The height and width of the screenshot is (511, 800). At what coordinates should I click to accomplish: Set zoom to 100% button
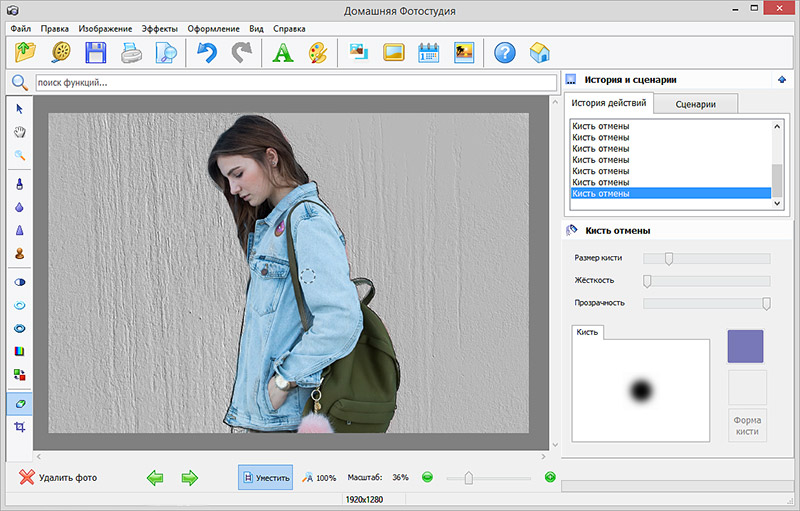319,478
